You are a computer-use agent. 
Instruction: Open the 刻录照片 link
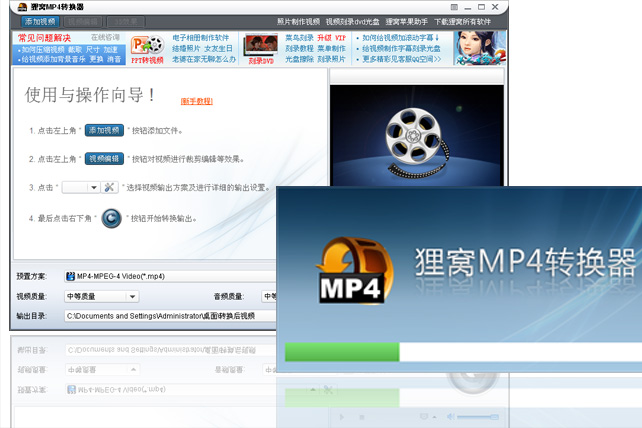coord(332,59)
